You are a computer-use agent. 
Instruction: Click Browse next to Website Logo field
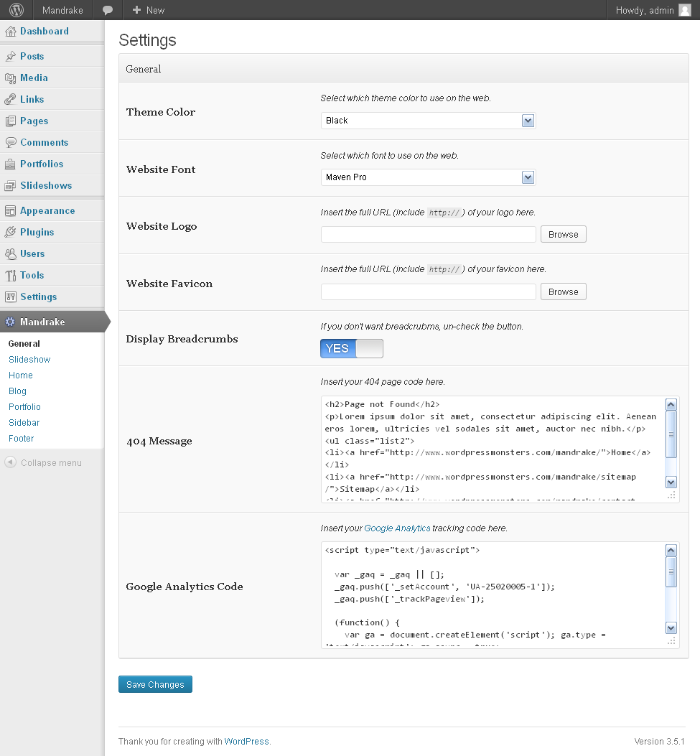click(563, 235)
